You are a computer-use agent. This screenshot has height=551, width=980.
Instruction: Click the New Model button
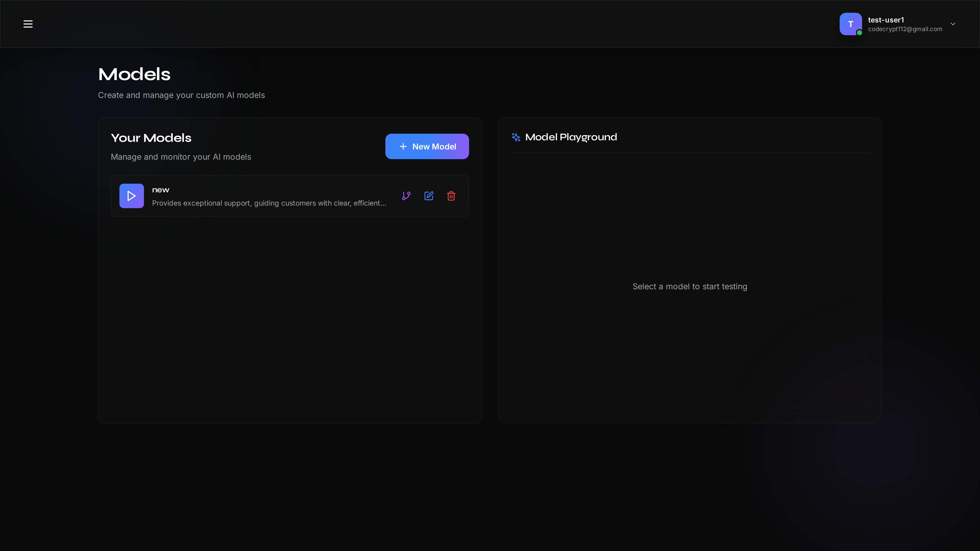tap(427, 146)
